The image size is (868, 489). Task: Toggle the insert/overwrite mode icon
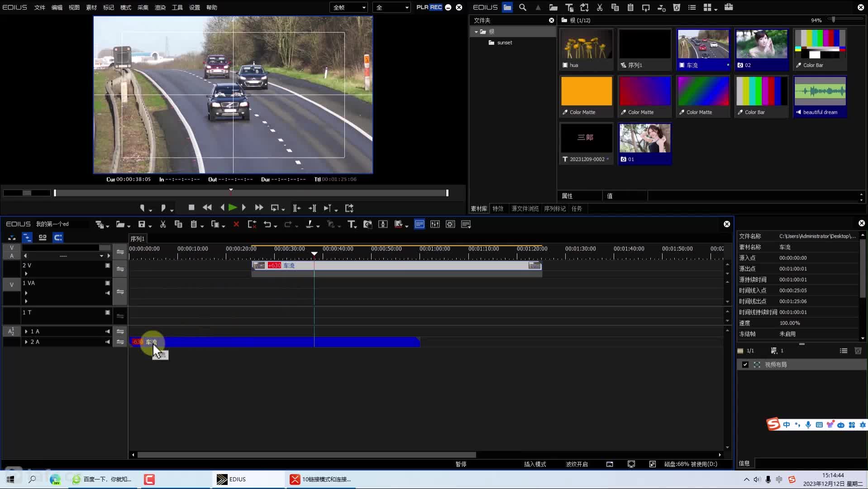click(12, 237)
